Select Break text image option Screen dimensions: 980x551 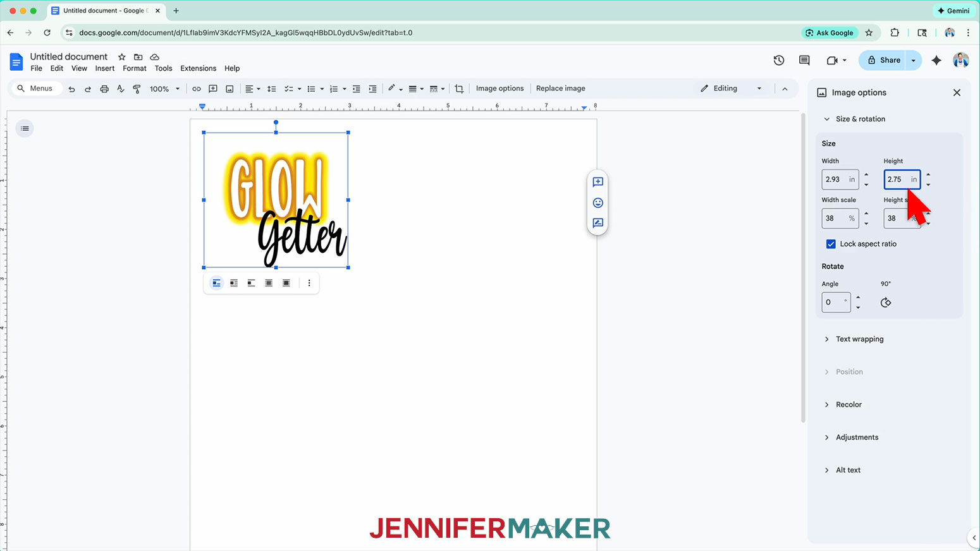251,283
